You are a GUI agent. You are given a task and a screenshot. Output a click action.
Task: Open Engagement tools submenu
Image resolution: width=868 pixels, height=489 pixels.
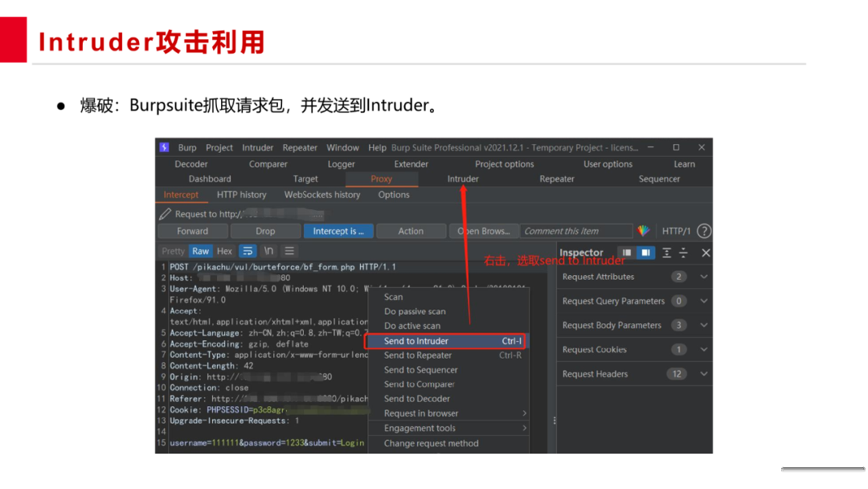(x=449, y=428)
